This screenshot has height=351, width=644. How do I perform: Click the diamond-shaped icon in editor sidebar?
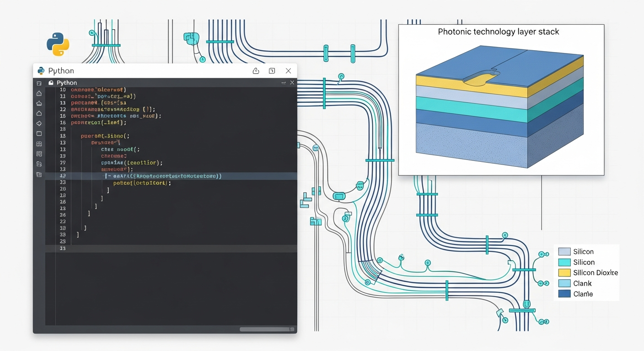point(39,123)
